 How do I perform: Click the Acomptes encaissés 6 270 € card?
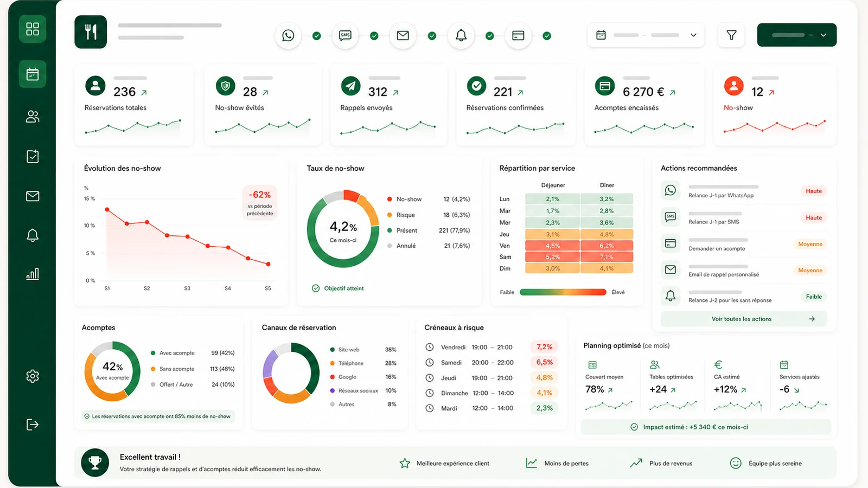click(644, 105)
